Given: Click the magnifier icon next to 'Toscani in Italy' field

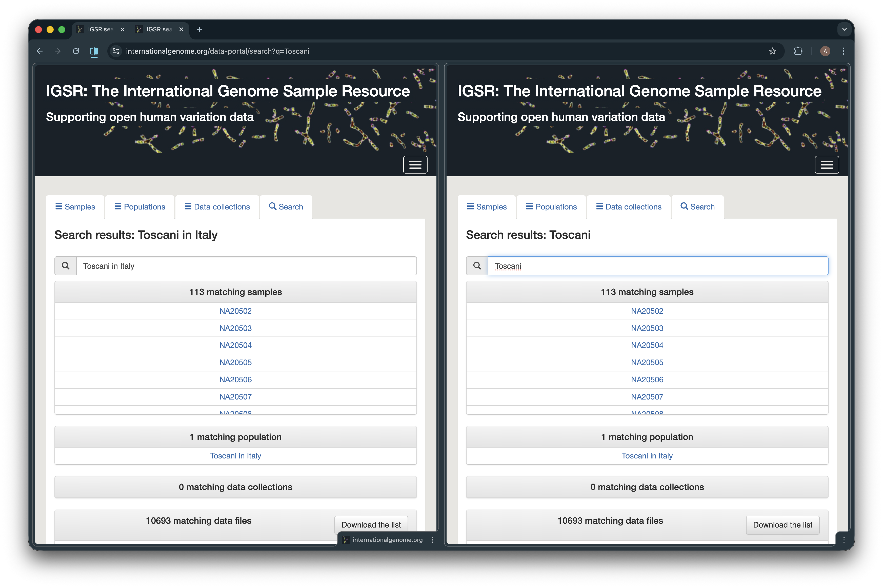Looking at the screenshot, I should [x=65, y=265].
